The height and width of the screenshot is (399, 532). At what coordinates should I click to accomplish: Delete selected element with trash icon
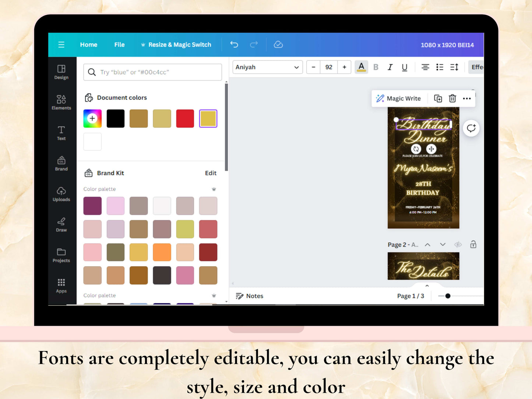(452, 98)
